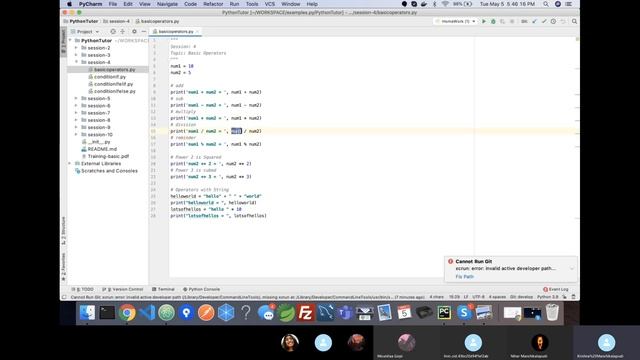
Task: Click the VCS commit checkmark icon in toolbar
Action: click(x=544, y=21)
